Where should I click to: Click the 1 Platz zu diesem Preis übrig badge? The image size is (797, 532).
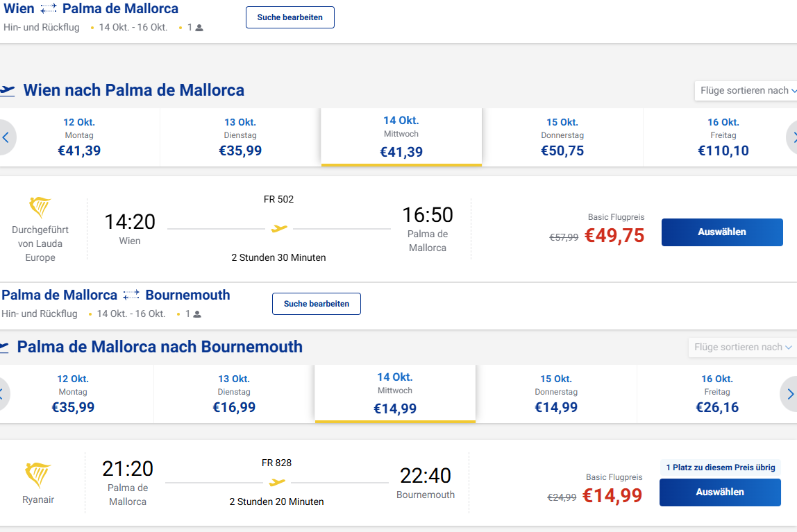click(x=720, y=467)
